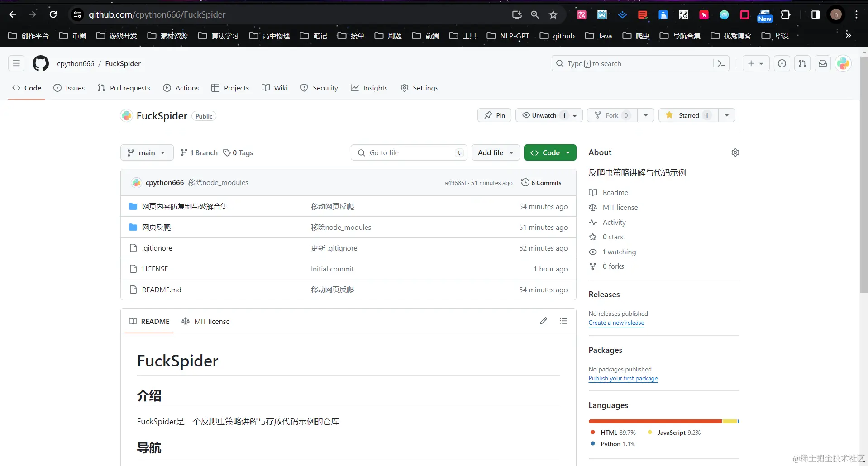
Task: Open the command palette icon in search
Action: click(721, 64)
